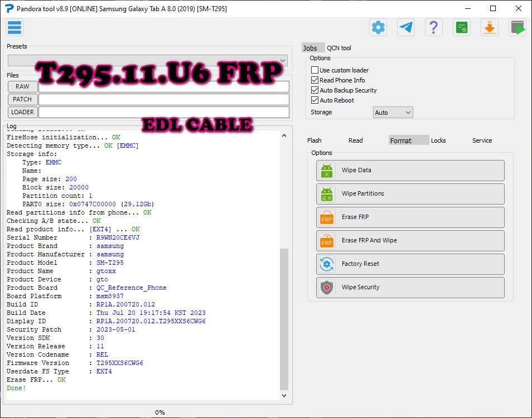Click the red Wipe Security icon
Image resolution: width=532 pixels, height=418 pixels.
click(326, 288)
